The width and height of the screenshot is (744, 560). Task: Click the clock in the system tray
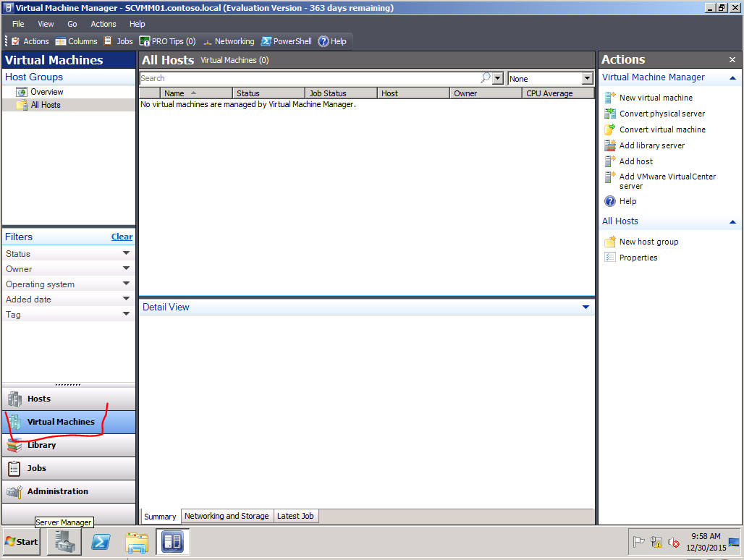(x=706, y=542)
